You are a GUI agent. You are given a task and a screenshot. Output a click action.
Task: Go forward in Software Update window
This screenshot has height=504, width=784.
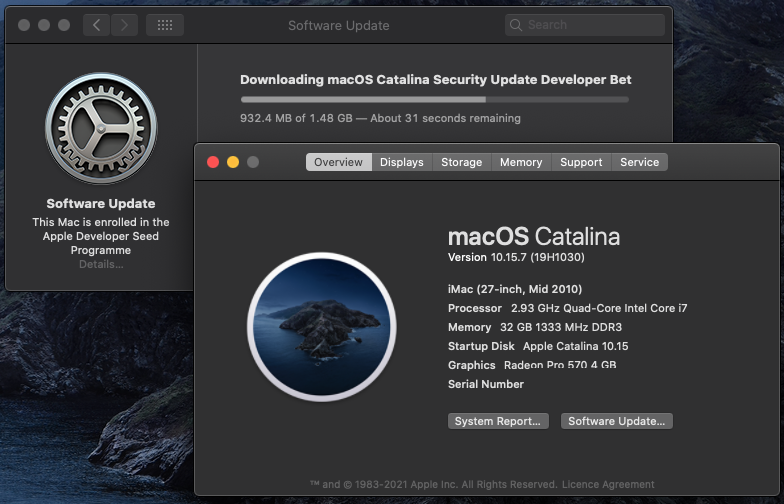pos(124,25)
